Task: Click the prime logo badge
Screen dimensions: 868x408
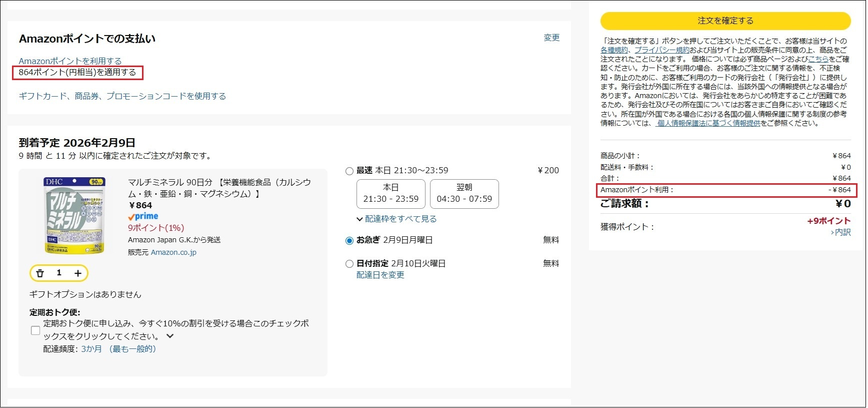Action: coord(143,216)
